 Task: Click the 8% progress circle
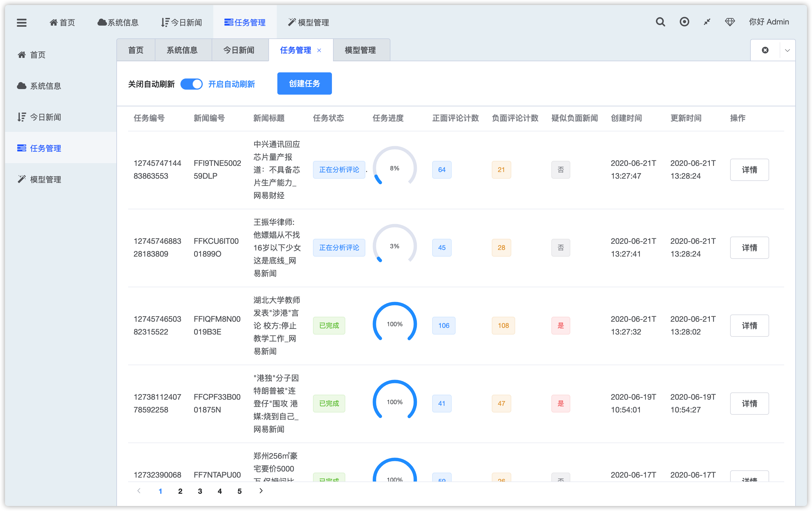click(395, 168)
